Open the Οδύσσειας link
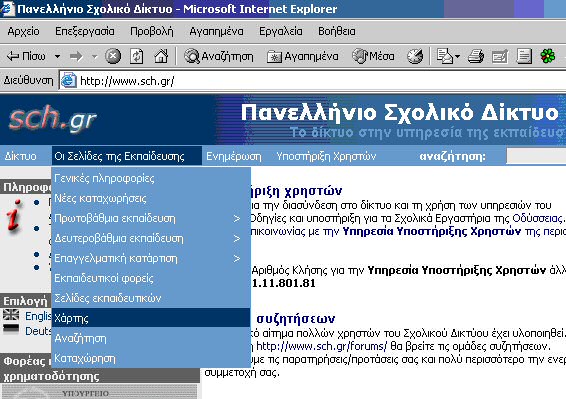 pyautogui.click(x=537, y=218)
